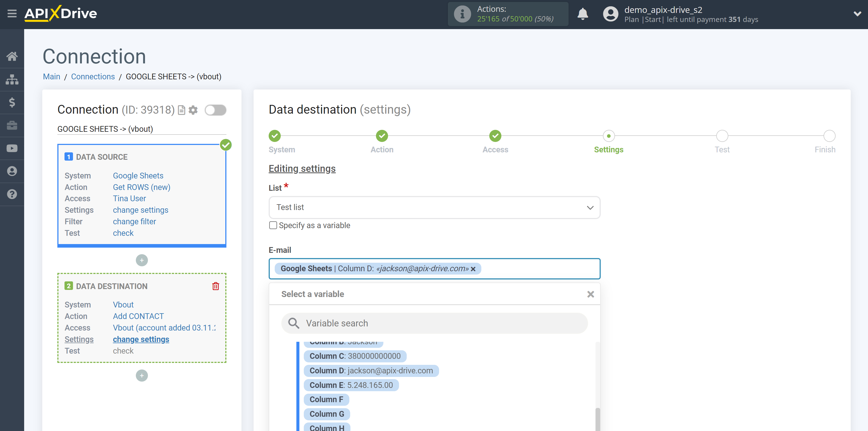This screenshot has height=431, width=868.
Task: Go to Home in the sidebar
Action: tap(12, 56)
